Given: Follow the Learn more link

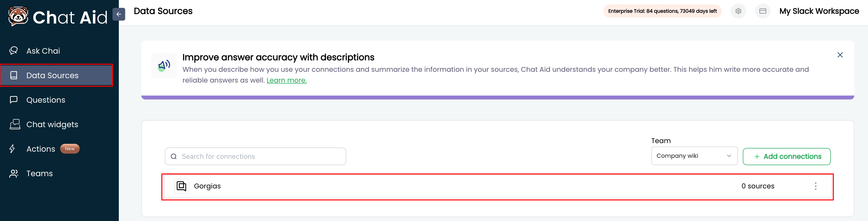Looking at the screenshot, I should coord(286,80).
